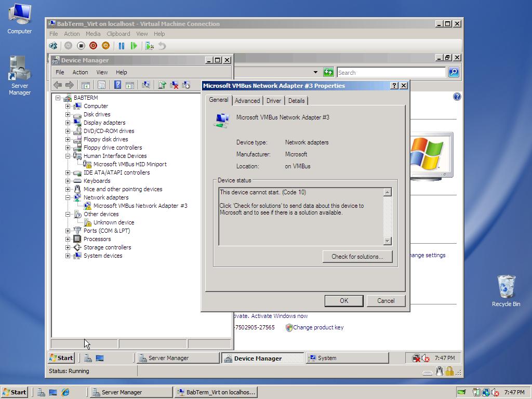Viewport: 532px width, 399px height.
Task: Expand the Processors node
Action: (x=68, y=239)
